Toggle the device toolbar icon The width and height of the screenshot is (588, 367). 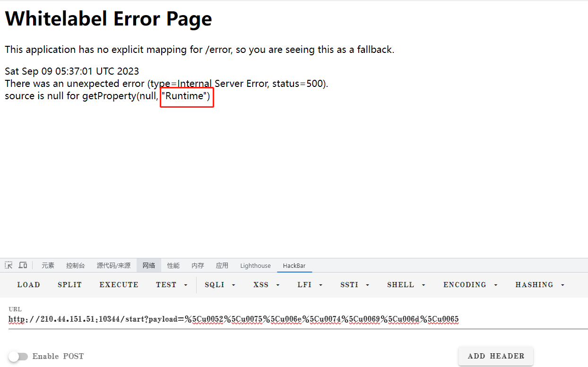[23, 265]
